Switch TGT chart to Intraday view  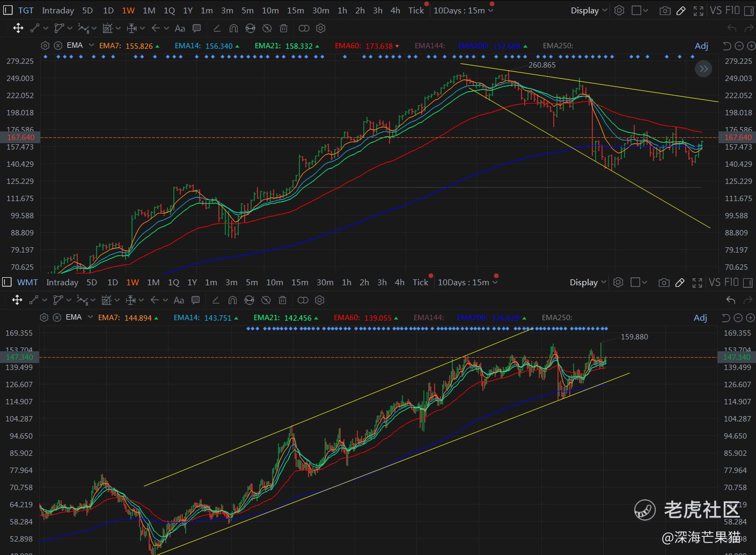point(58,11)
